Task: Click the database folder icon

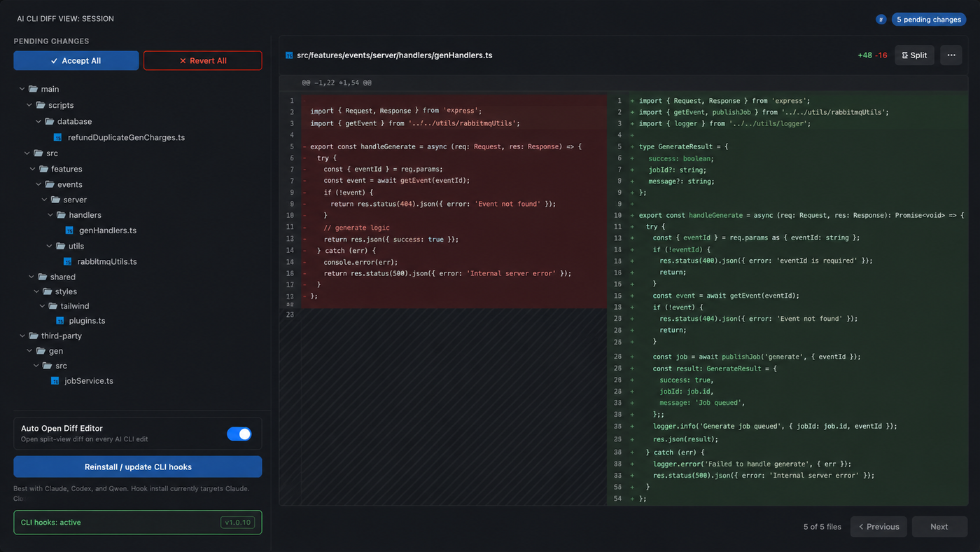Action: point(49,121)
